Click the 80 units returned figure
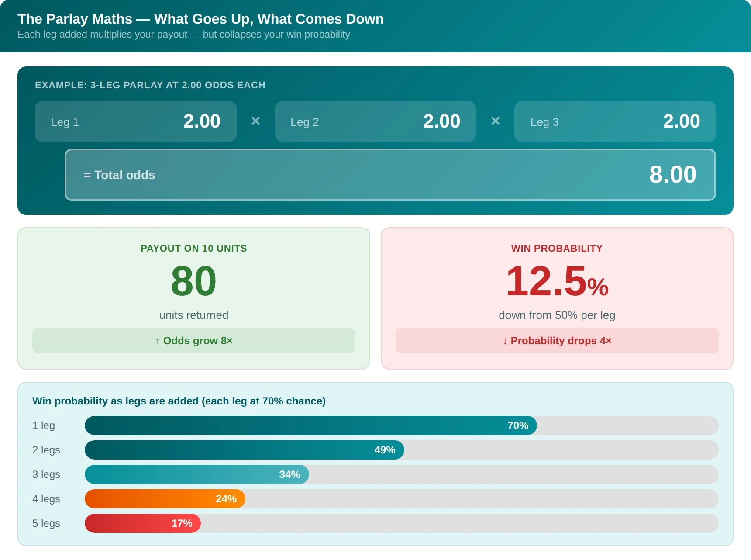751x560 pixels. [194, 281]
